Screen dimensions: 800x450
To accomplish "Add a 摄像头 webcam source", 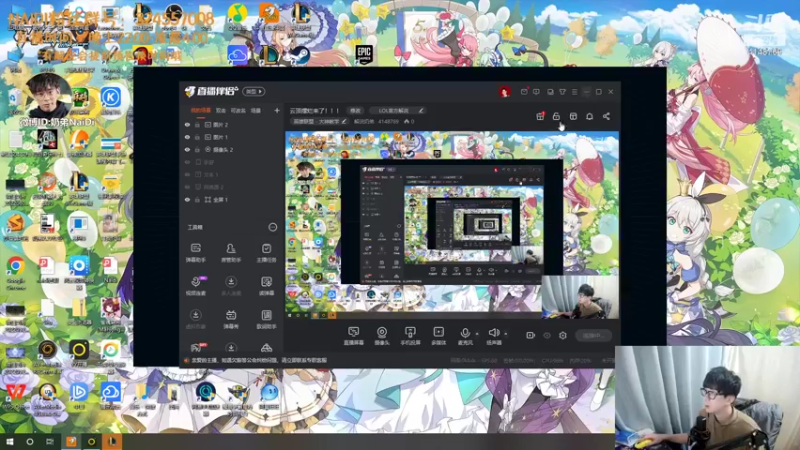I will point(382,336).
